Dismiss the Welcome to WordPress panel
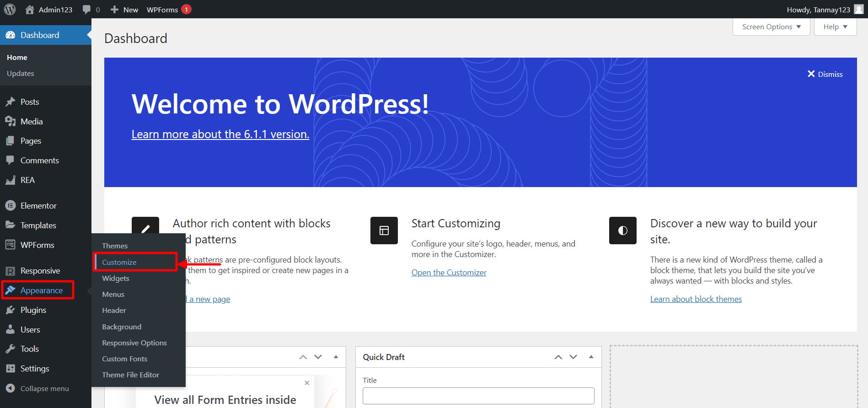 825,74
